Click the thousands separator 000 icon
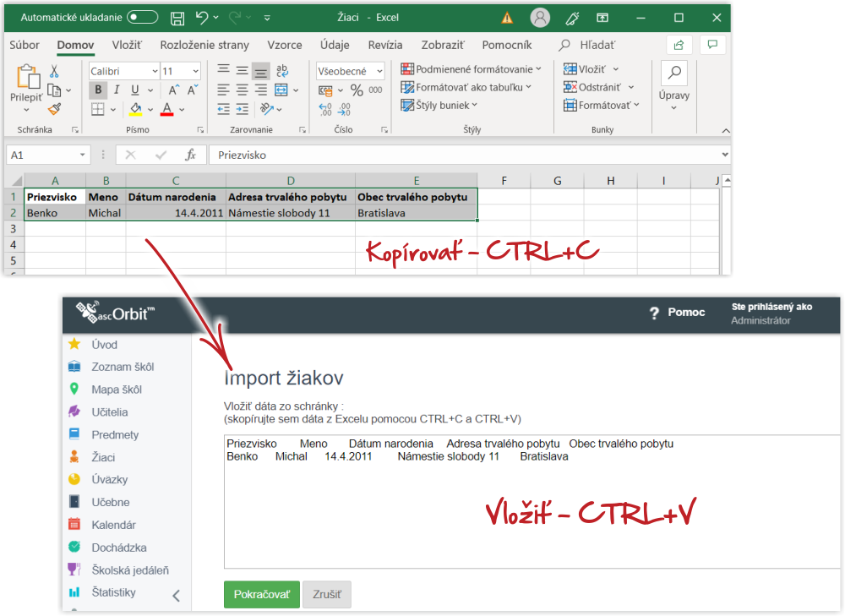The image size is (845, 616). 376,90
